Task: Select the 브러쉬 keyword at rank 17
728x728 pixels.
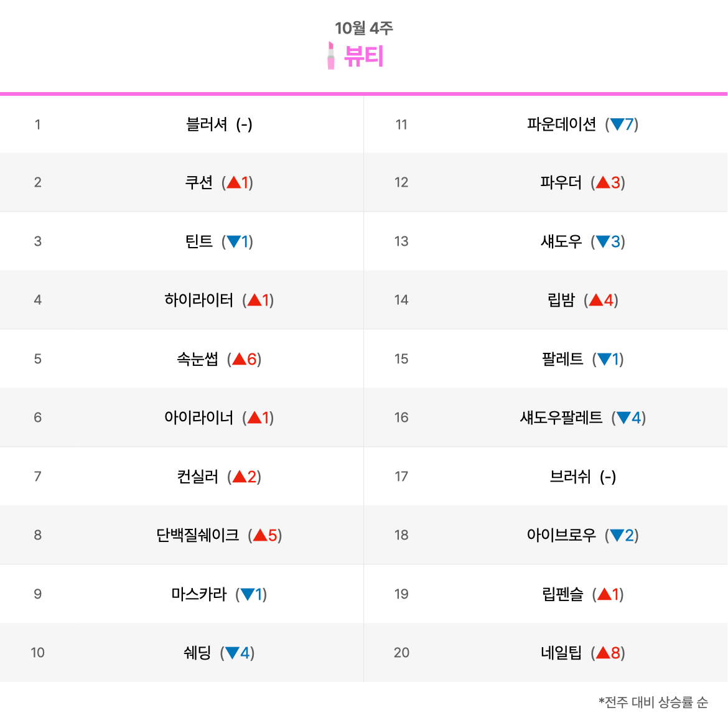Action: pyautogui.click(x=570, y=477)
